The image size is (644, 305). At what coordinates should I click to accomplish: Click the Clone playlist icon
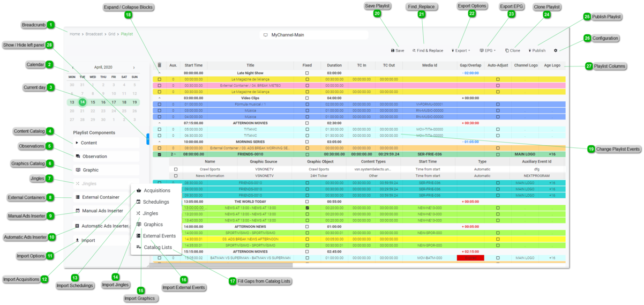tap(507, 50)
